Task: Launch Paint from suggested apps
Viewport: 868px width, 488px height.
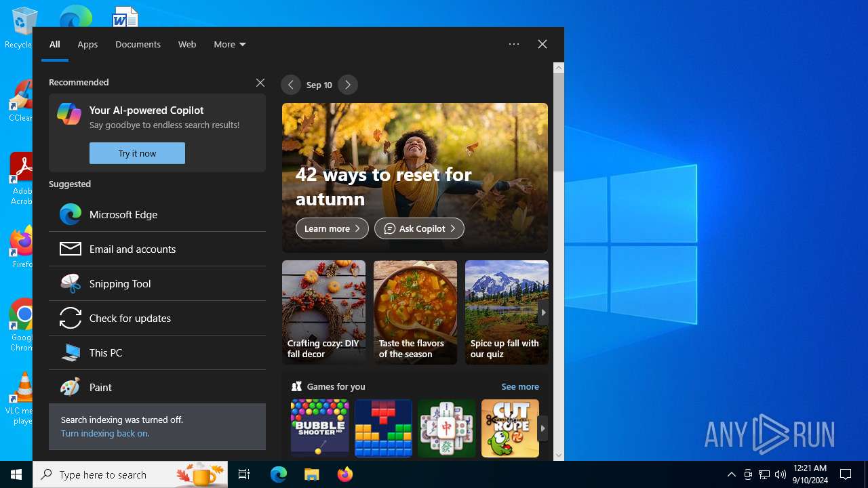Action: 157,387
